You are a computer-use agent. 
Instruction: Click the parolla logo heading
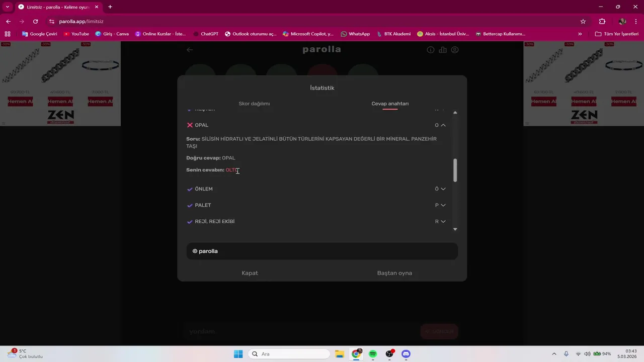click(321, 49)
